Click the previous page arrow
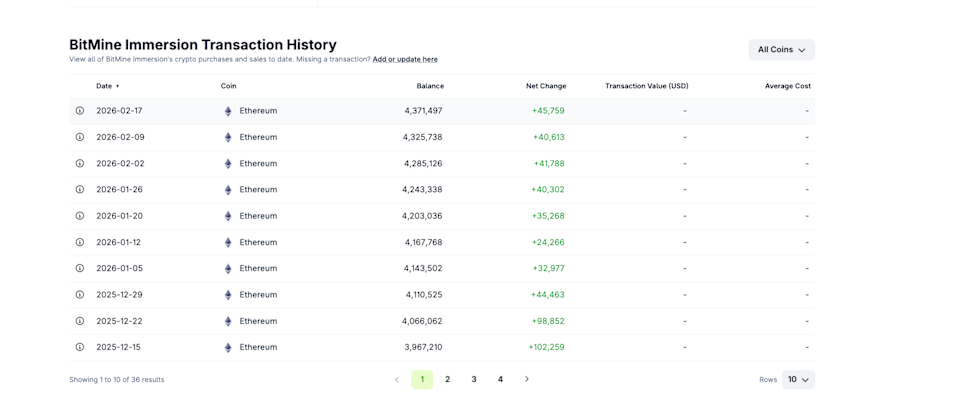This screenshot has width=960, height=405. coord(397,380)
